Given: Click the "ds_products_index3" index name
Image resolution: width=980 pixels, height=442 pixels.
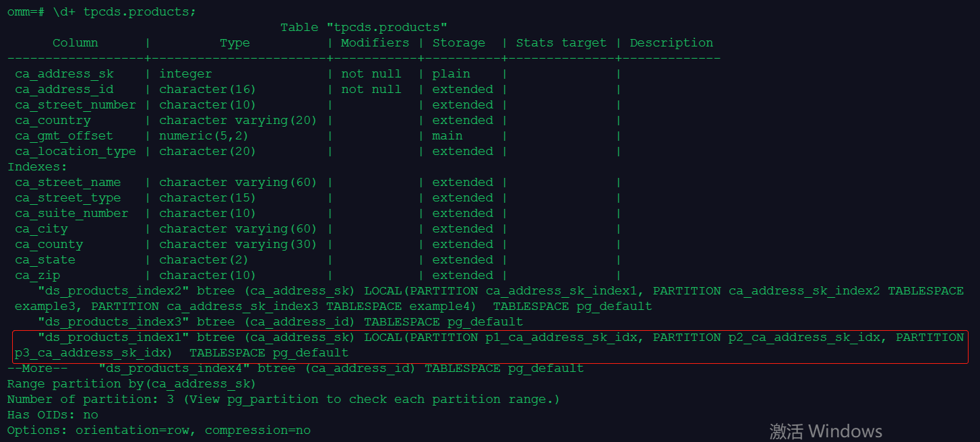Looking at the screenshot, I should pyautogui.click(x=113, y=322).
